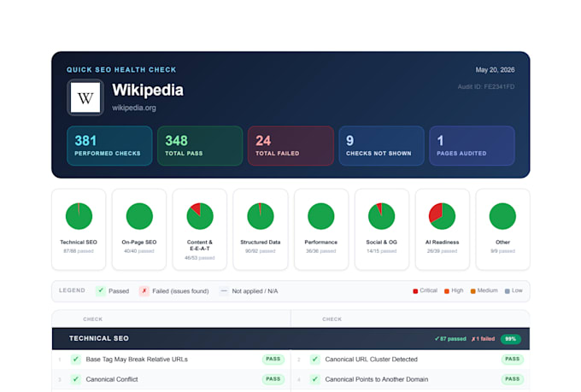Open the AI Readiness pie chart
This screenshot has height=392, width=581.
[442, 216]
